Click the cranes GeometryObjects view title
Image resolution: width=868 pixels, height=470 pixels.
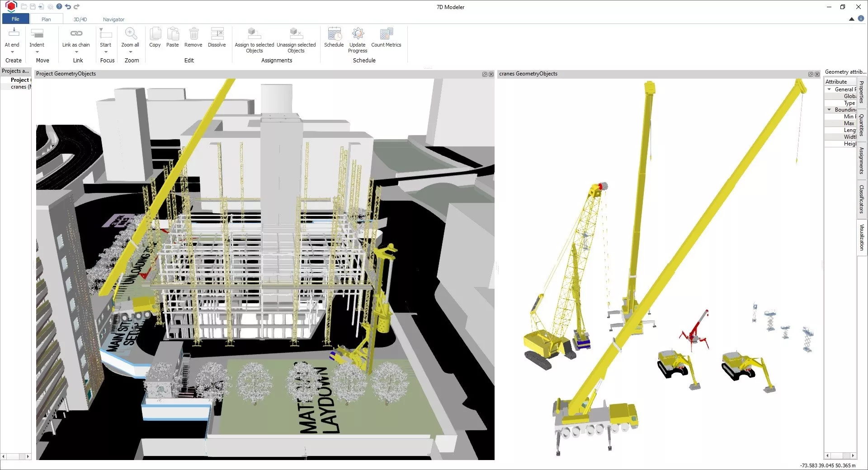528,74
